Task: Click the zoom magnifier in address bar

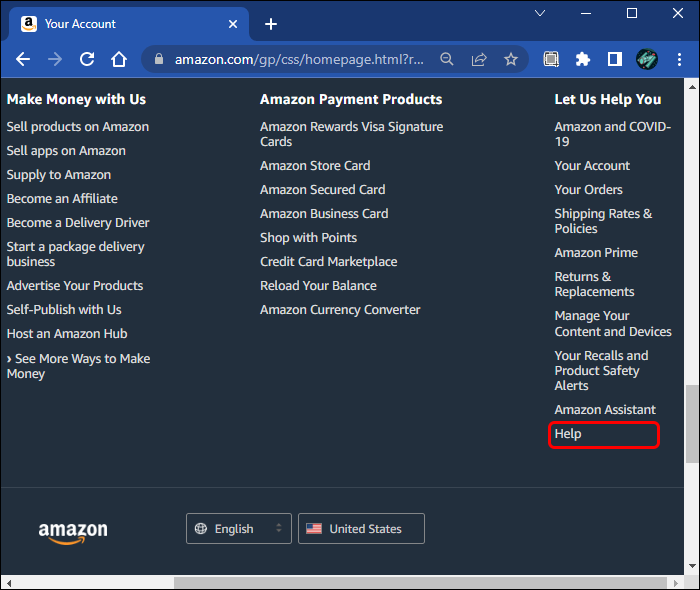Action: point(447,59)
